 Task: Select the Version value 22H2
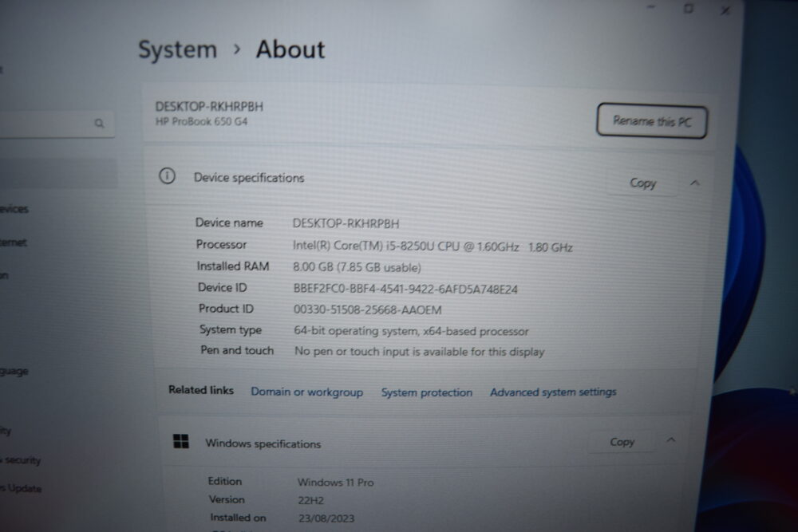pos(311,500)
